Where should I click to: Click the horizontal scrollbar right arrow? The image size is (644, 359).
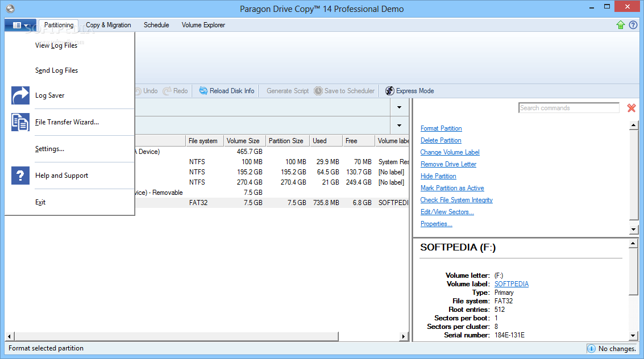(404, 336)
